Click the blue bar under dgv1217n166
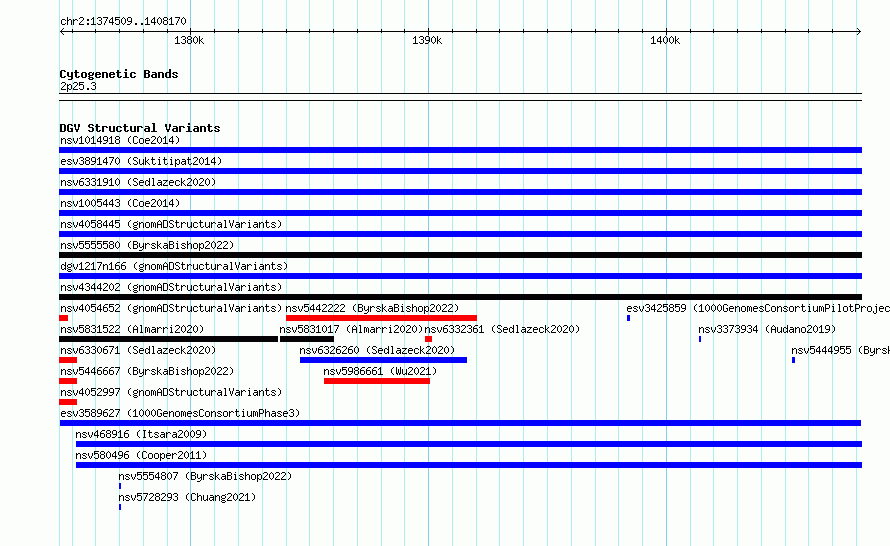890x546 pixels. click(x=460, y=276)
